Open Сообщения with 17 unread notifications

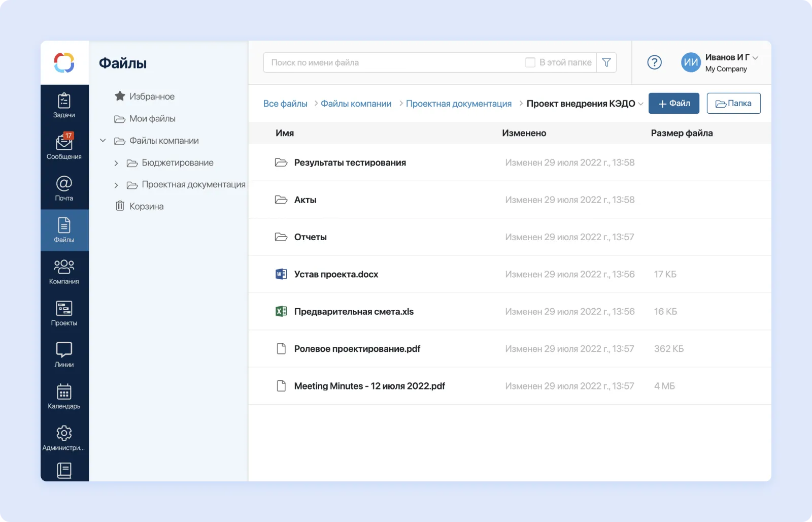click(64, 146)
